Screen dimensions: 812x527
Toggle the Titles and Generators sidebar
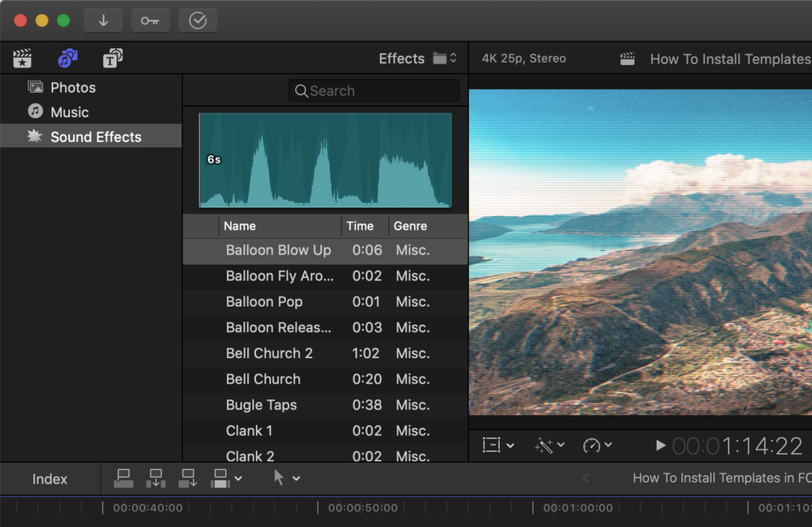pyautogui.click(x=113, y=59)
